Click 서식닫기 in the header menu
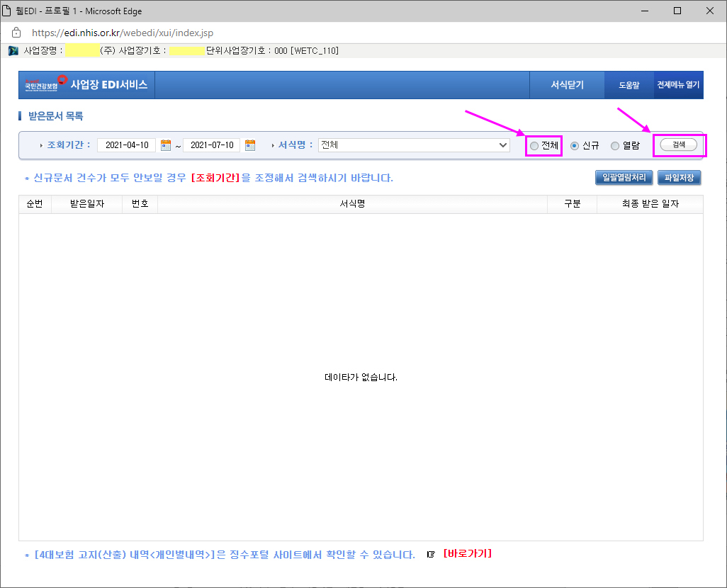 (x=567, y=85)
